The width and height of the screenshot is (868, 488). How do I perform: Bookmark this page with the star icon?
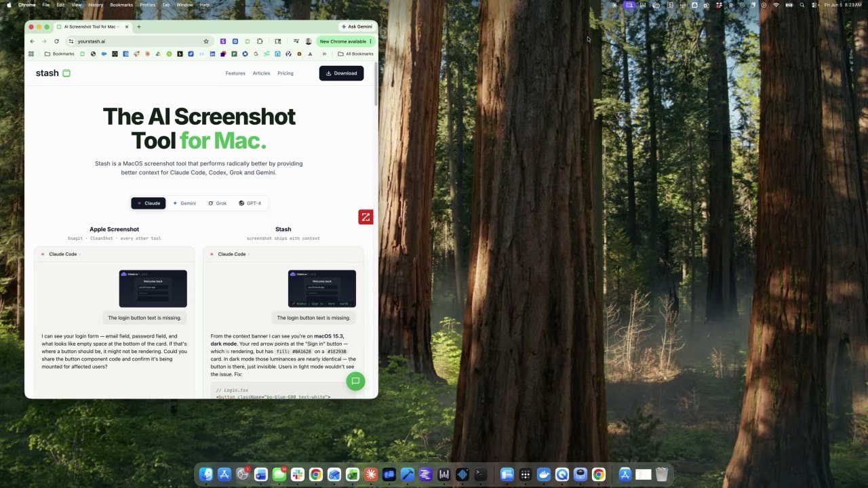[x=206, y=41]
